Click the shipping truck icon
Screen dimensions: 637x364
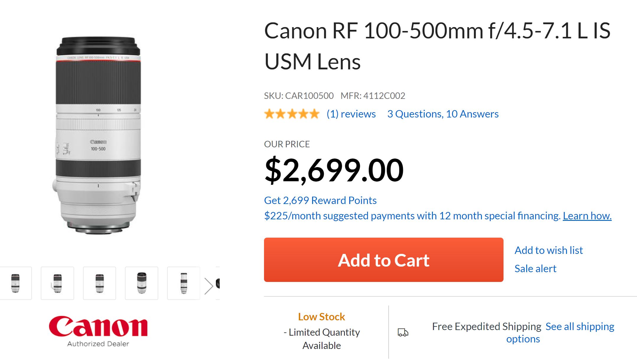[x=403, y=332]
